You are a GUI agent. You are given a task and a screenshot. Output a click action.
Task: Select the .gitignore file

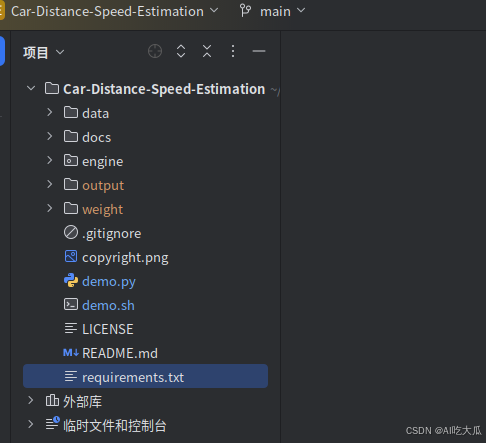111,234
